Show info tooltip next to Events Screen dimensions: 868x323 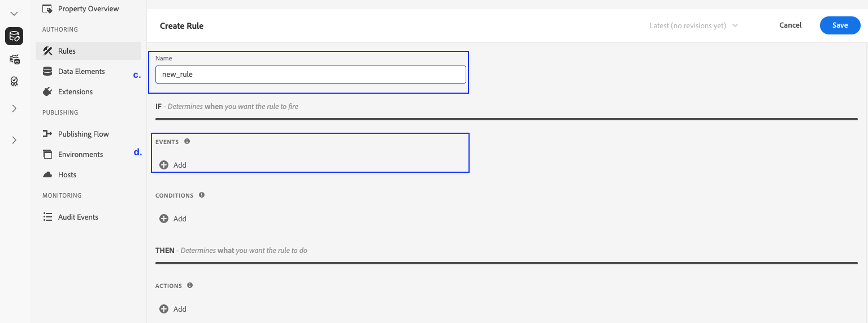(x=187, y=141)
